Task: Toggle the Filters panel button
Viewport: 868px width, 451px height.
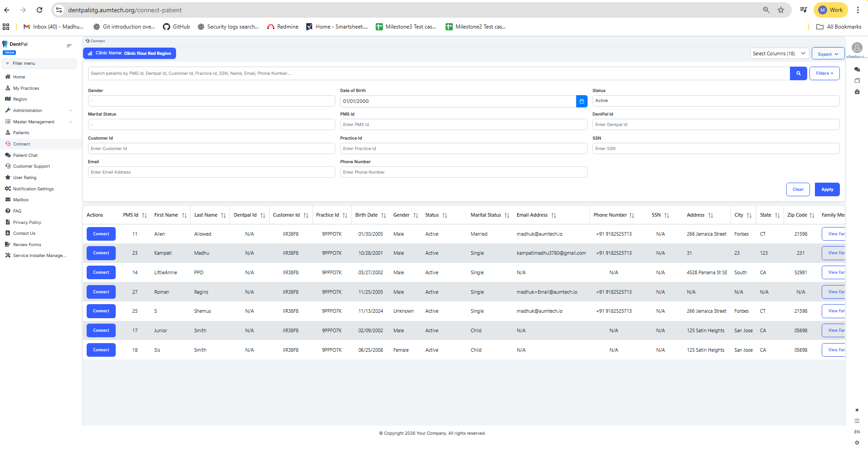Action: (824, 73)
